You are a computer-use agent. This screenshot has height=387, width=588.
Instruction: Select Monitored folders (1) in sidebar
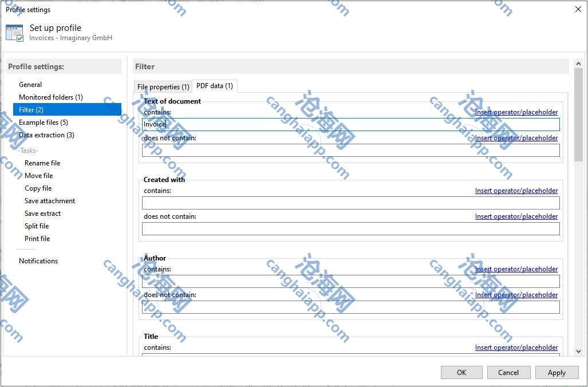tap(50, 97)
